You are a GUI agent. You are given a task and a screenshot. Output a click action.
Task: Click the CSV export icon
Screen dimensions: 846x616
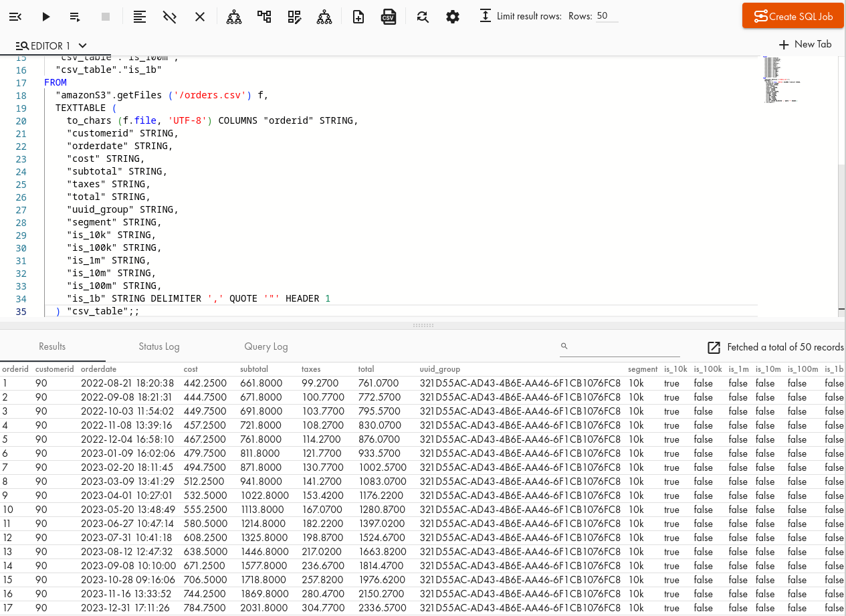(x=389, y=17)
